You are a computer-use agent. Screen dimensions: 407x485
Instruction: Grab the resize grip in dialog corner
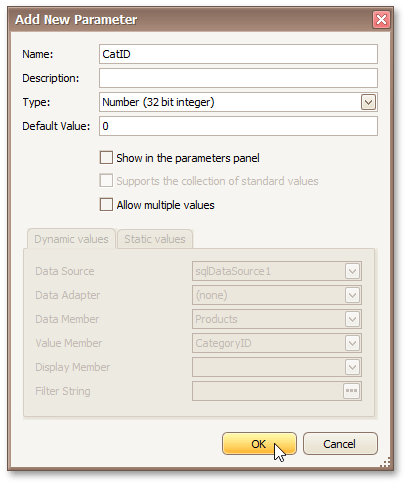pyautogui.click(x=385, y=462)
